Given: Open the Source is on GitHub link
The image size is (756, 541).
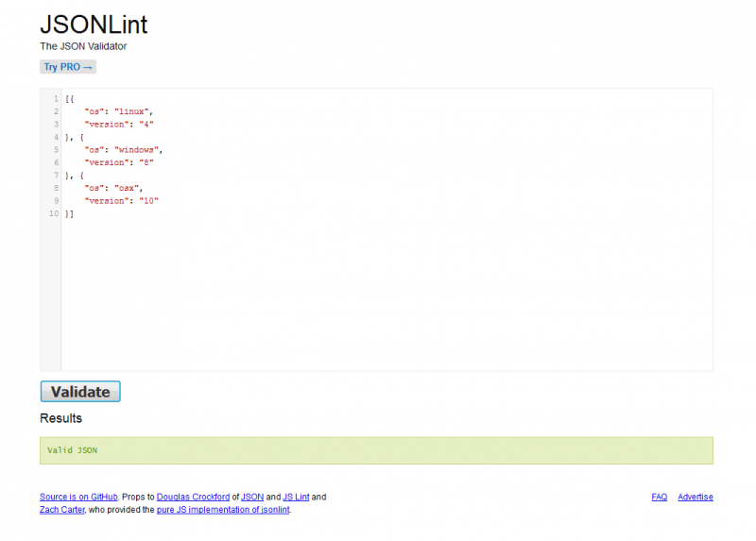Looking at the screenshot, I should coord(78,497).
